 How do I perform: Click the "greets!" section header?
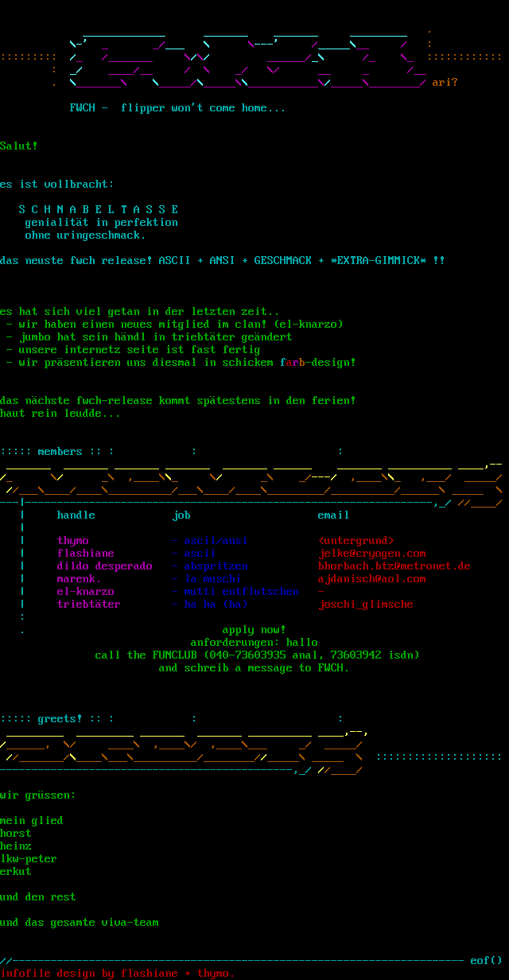60,719
